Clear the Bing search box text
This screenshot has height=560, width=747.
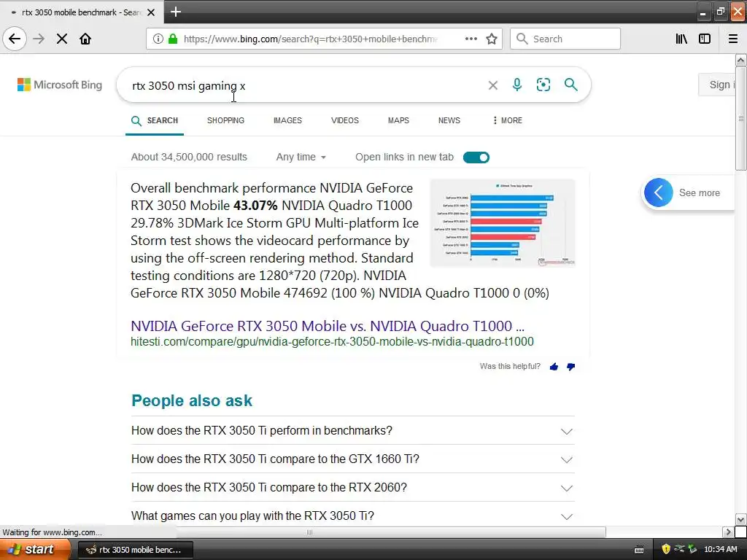493,85
